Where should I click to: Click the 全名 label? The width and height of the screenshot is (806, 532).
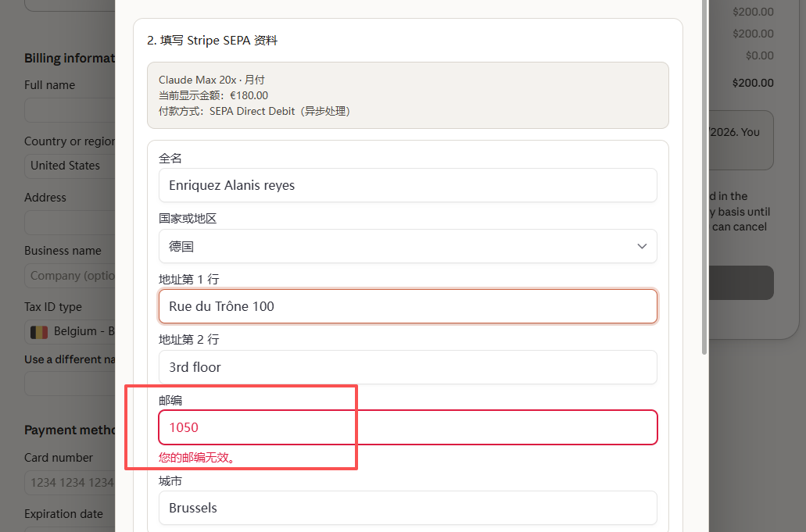170,158
